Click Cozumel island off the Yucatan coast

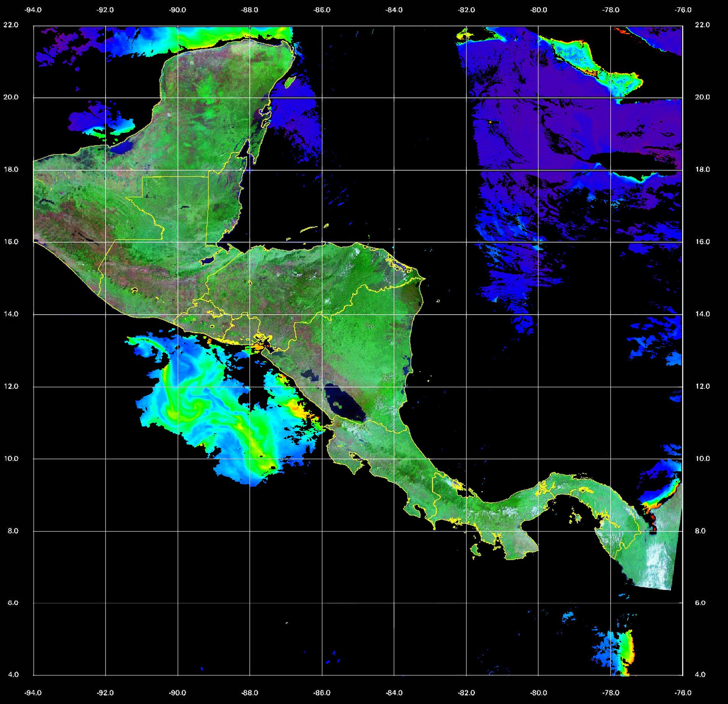290,82
